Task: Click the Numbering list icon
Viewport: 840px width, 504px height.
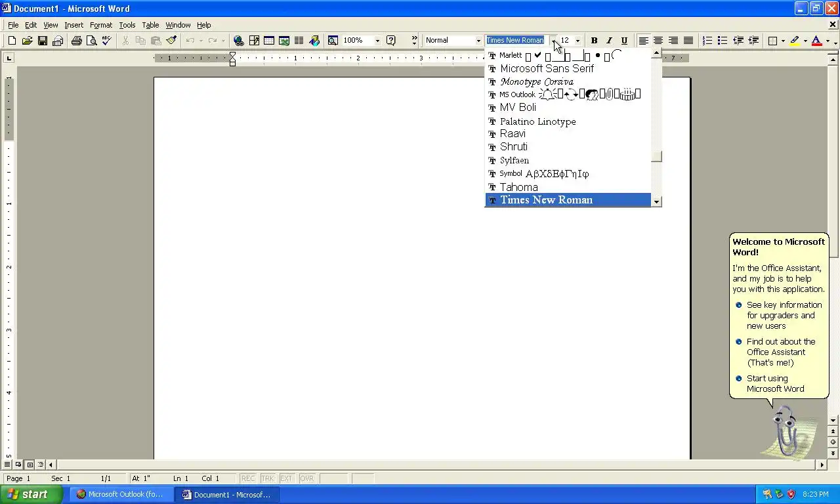Action: tap(707, 41)
